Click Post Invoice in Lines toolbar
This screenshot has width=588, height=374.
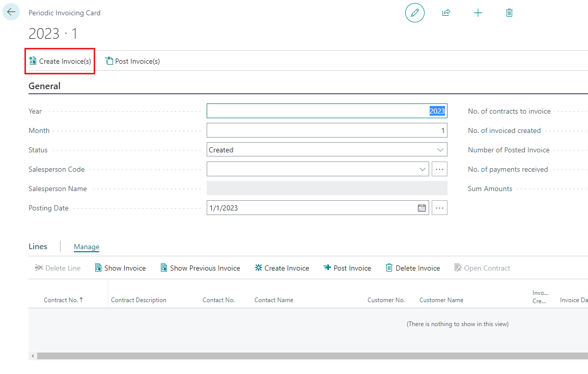point(347,268)
